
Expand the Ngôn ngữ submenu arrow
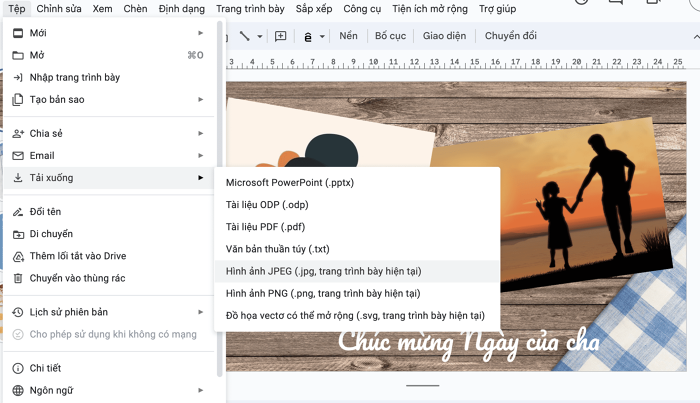tap(200, 391)
